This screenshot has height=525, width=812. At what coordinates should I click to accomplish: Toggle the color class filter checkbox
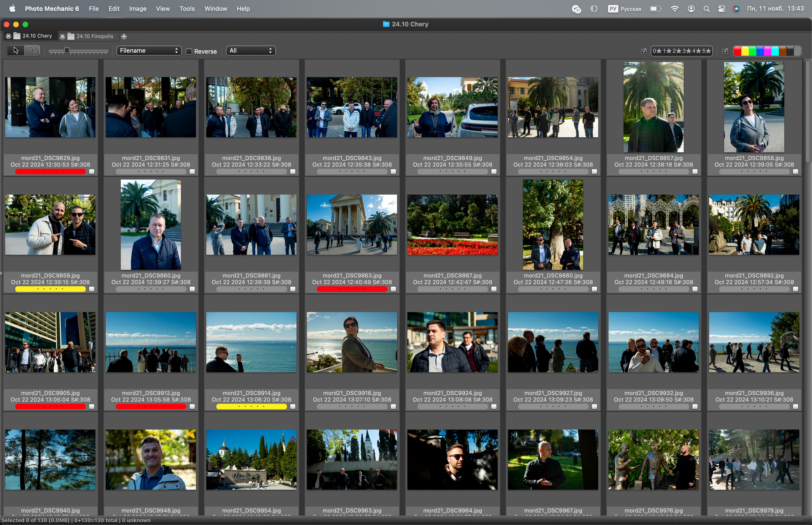point(725,51)
